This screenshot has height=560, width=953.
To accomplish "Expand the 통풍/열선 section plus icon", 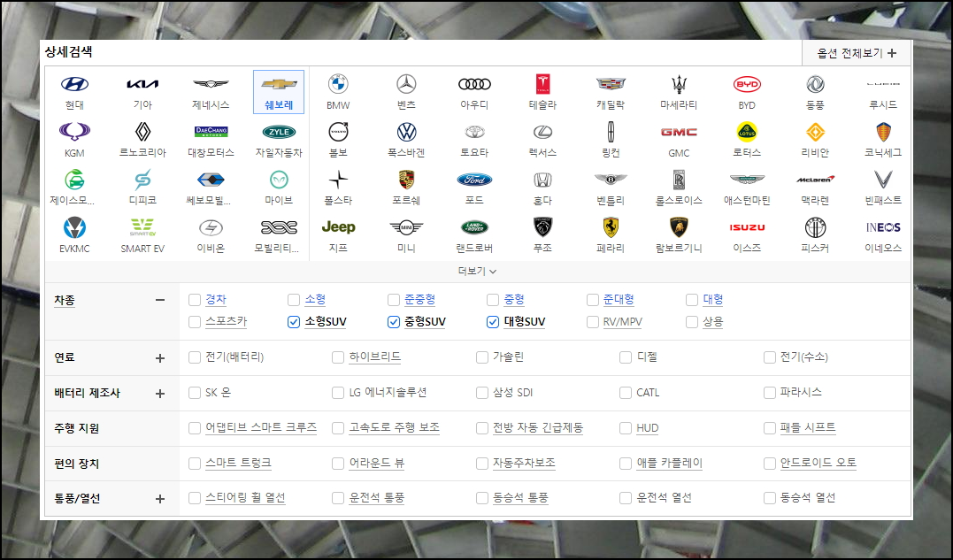I will click(160, 499).
